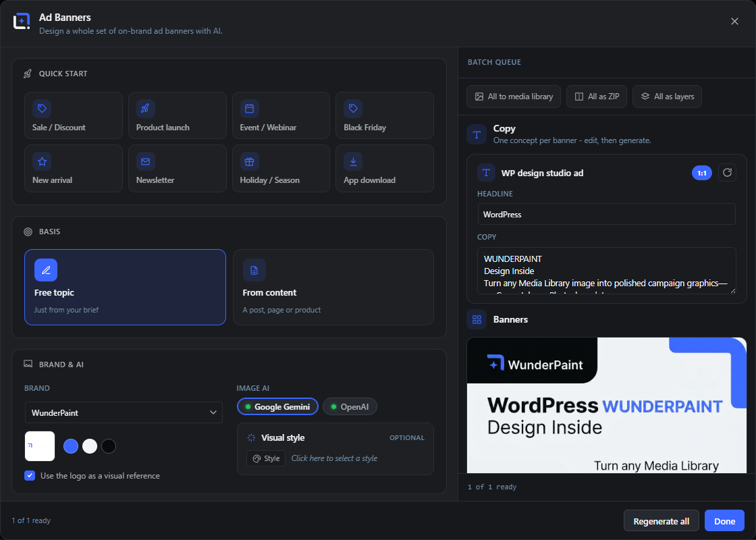
Task: Pick the Event / Webinar label
Action: click(x=268, y=128)
